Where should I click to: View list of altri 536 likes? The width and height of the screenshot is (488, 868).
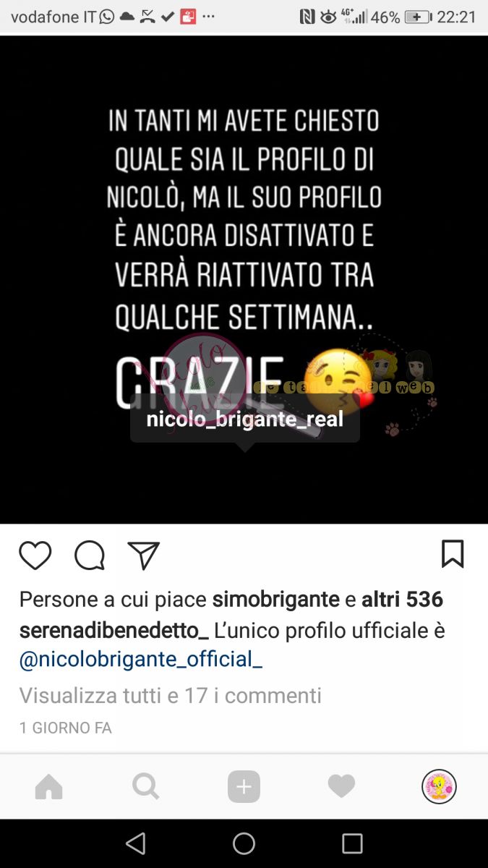click(402, 600)
